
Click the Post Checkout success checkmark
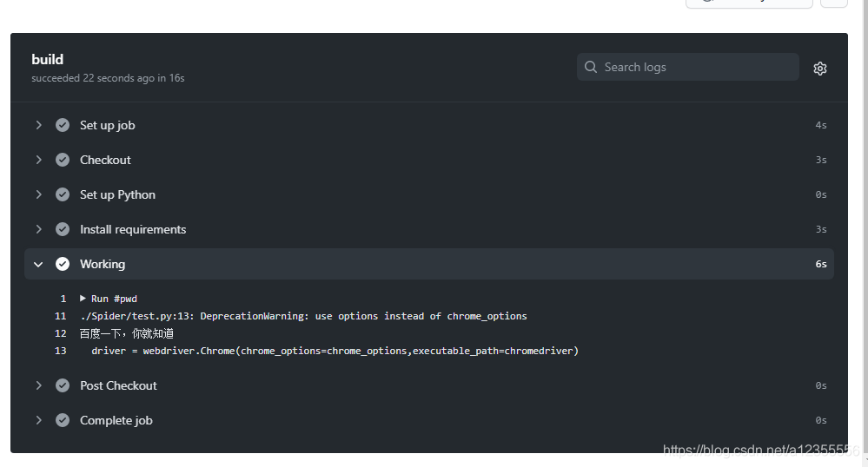pos(63,385)
